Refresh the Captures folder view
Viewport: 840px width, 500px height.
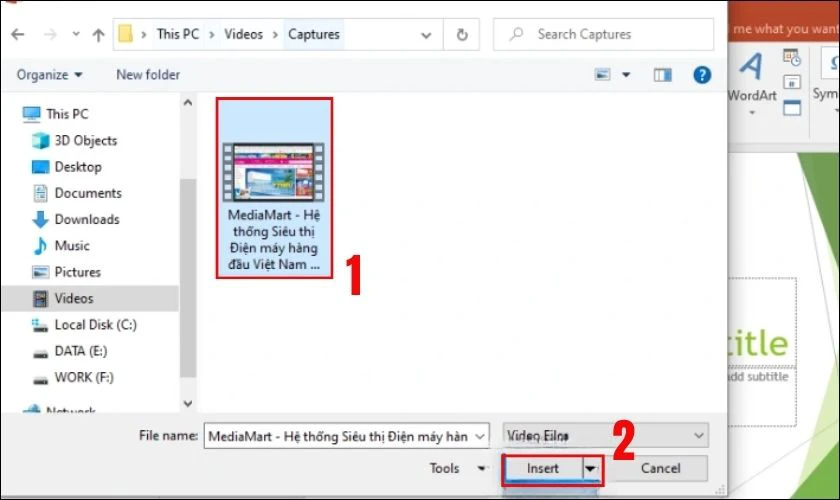click(462, 35)
